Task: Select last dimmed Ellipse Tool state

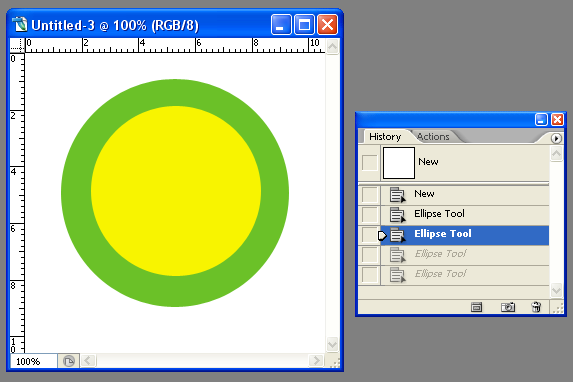Action: pyautogui.click(x=464, y=275)
